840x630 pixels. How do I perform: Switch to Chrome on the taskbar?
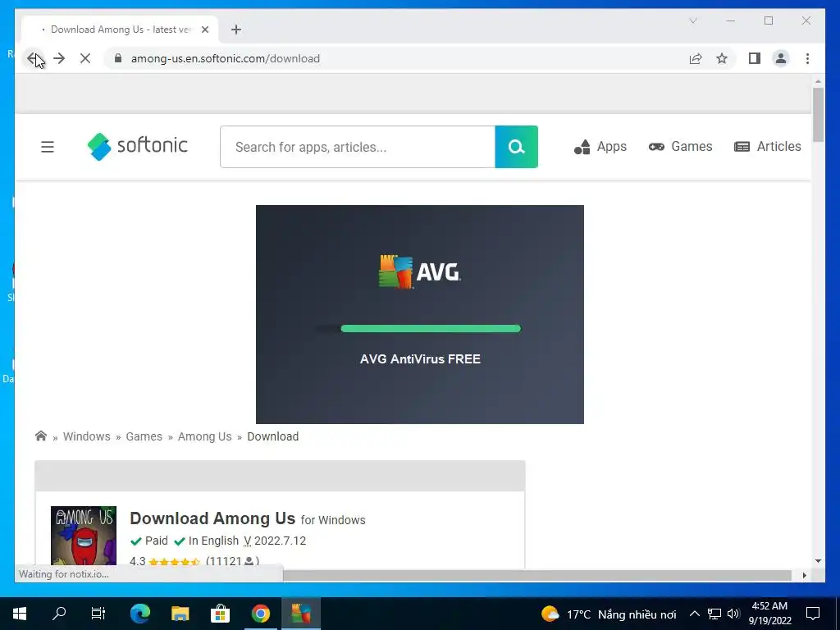(x=261, y=614)
